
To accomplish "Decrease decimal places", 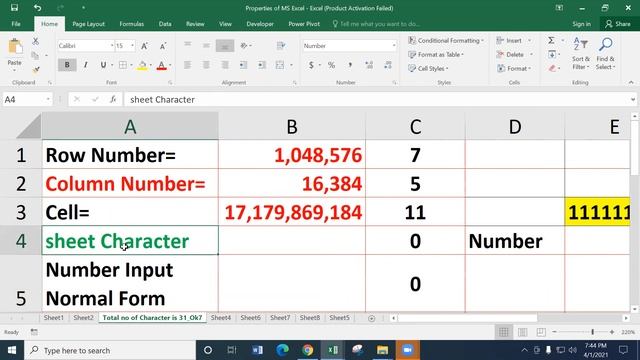I will click(388, 65).
